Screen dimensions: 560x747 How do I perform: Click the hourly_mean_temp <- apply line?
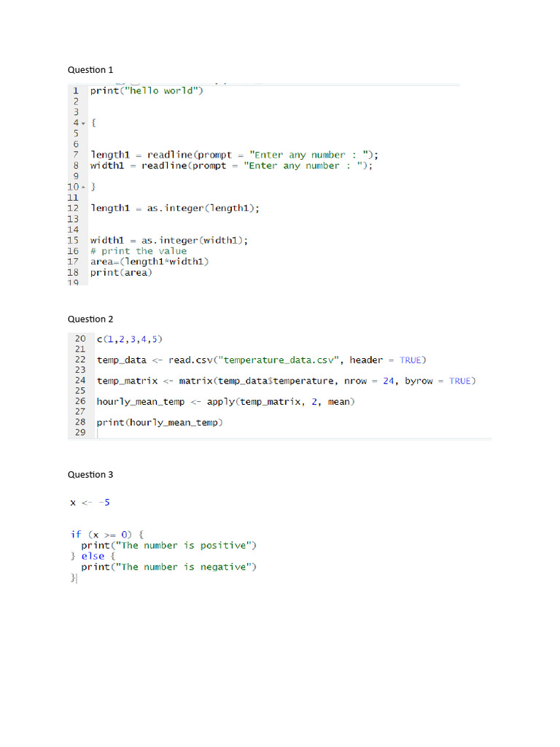coord(226,402)
